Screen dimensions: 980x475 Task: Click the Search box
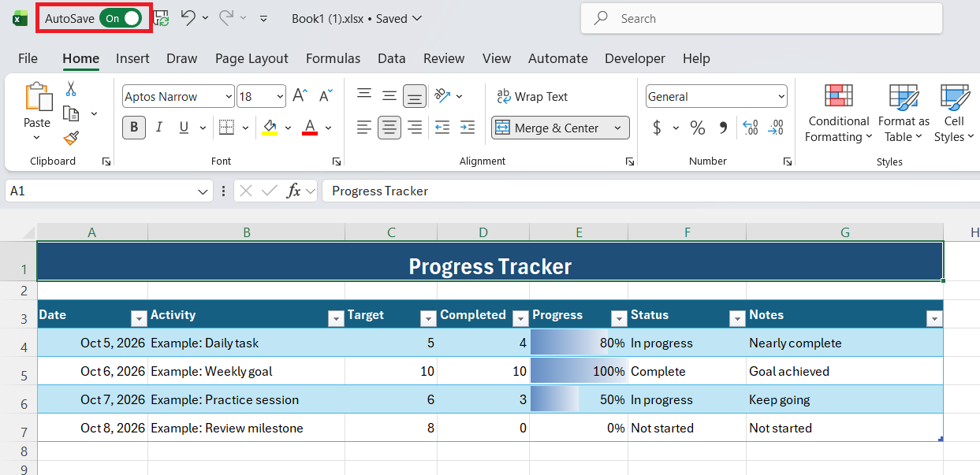tap(762, 18)
